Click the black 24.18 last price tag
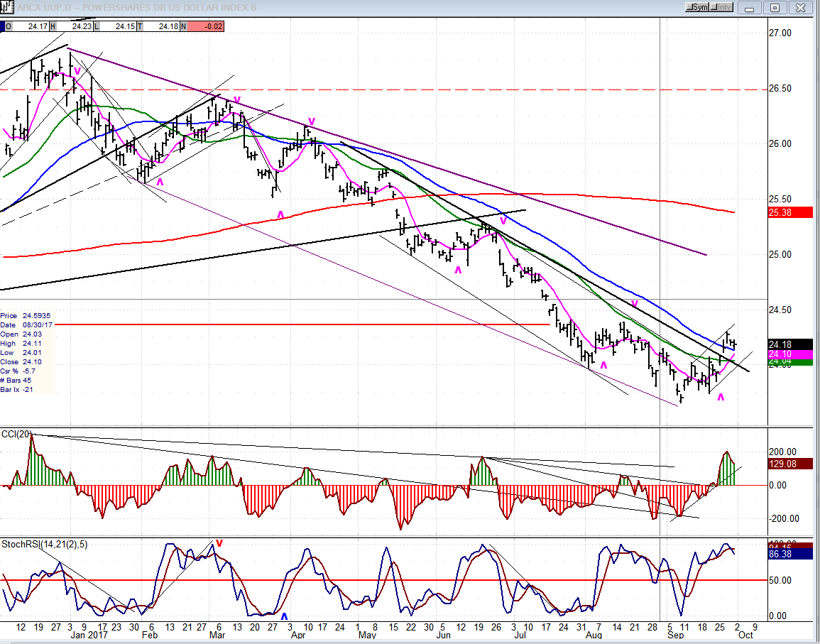 click(x=790, y=344)
